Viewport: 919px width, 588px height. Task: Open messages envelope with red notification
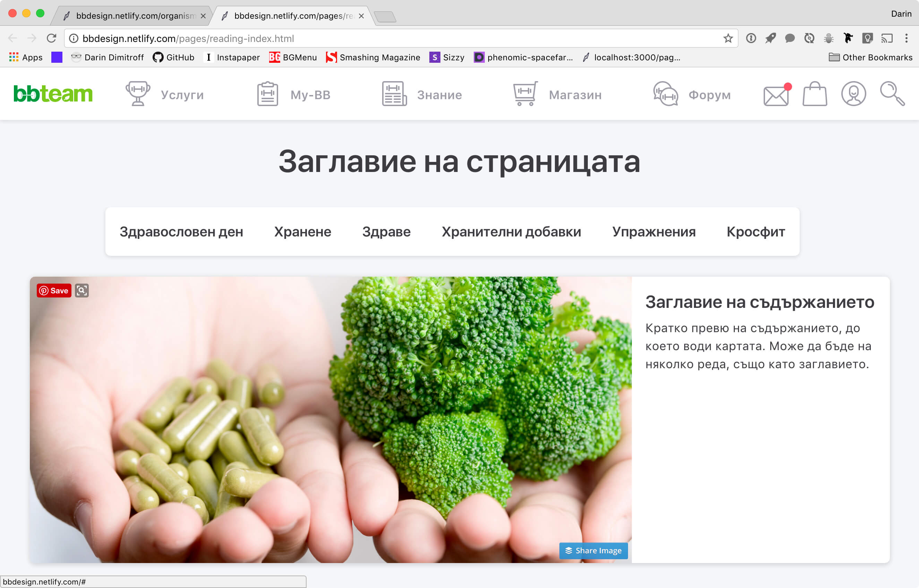tap(776, 95)
